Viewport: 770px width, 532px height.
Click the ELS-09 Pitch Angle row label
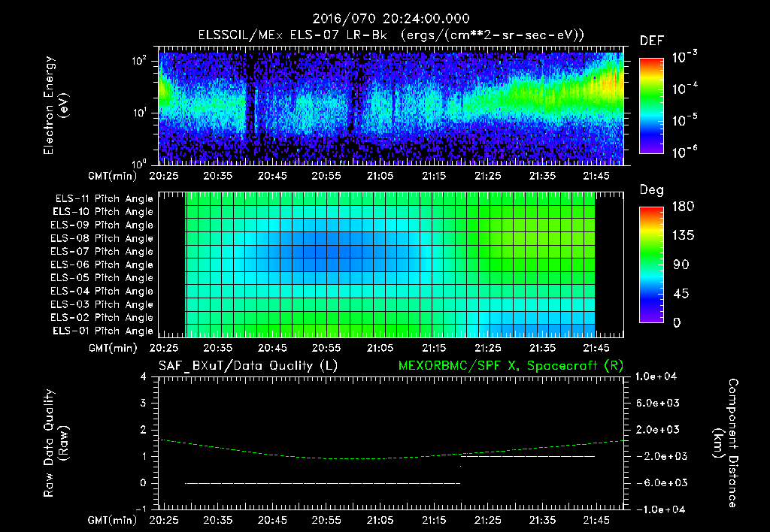[102, 225]
